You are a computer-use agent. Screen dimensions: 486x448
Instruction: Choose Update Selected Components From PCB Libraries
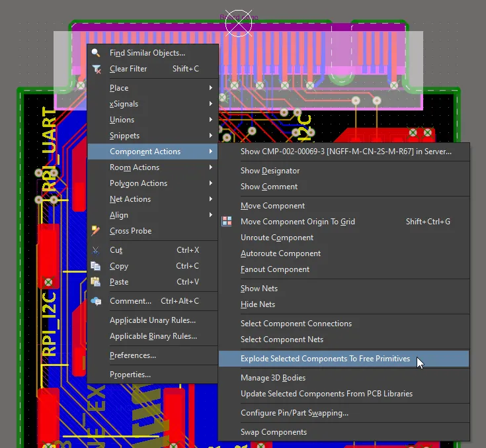pyautogui.click(x=344, y=394)
